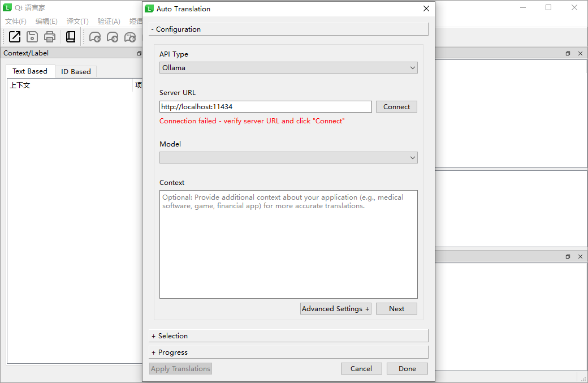Image resolution: width=588 pixels, height=383 pixels.
Task: Click the red "Connection failed" message
Action: coord(252,121)
